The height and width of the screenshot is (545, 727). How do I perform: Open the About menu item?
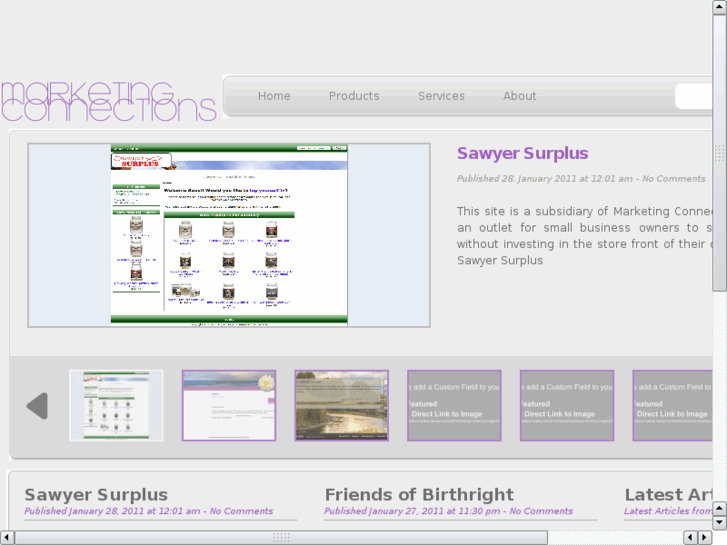[x=520, y=96]
